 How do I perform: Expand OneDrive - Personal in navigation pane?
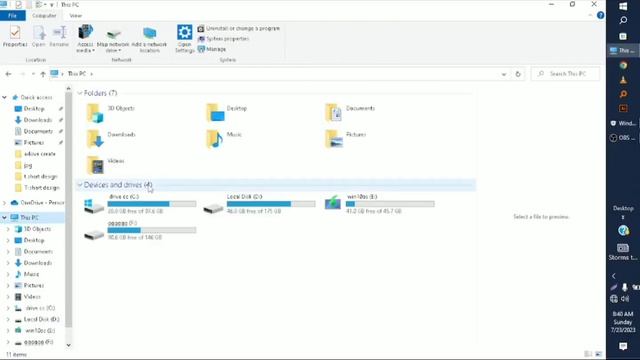pos(4,203)
